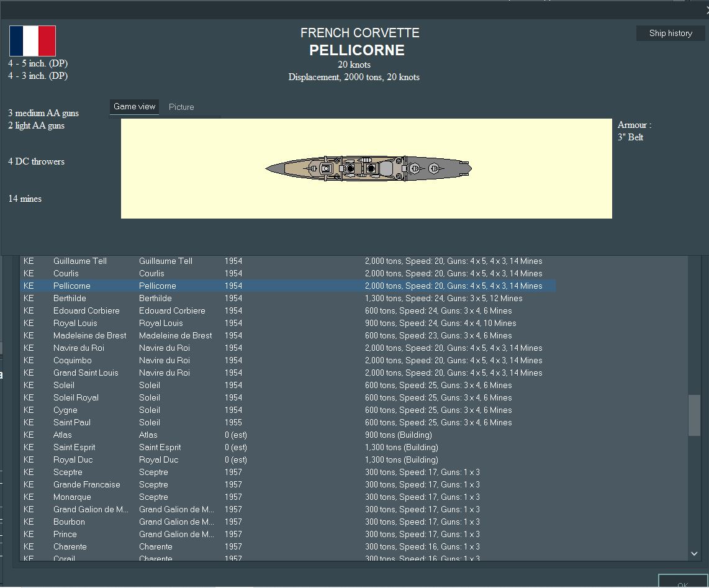
Task: Select the Royal Louis ship name
Action: (75, 323)
